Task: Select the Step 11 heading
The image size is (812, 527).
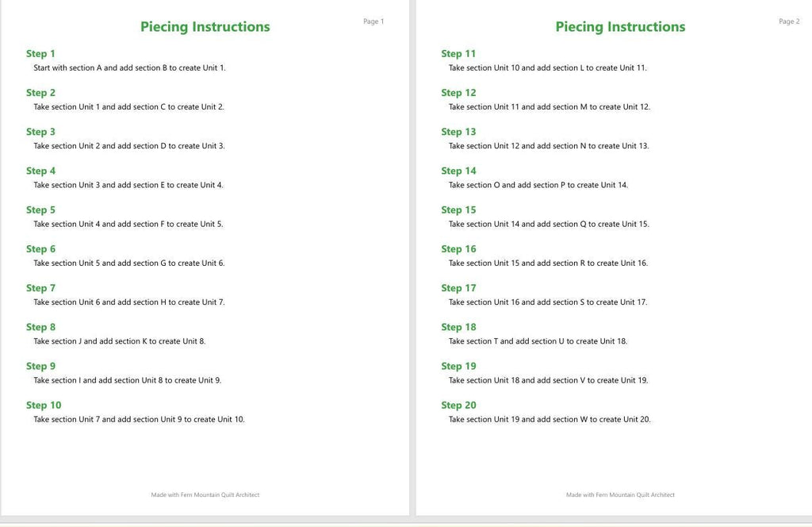Action: pyautogui.click(x=458, y=54)
